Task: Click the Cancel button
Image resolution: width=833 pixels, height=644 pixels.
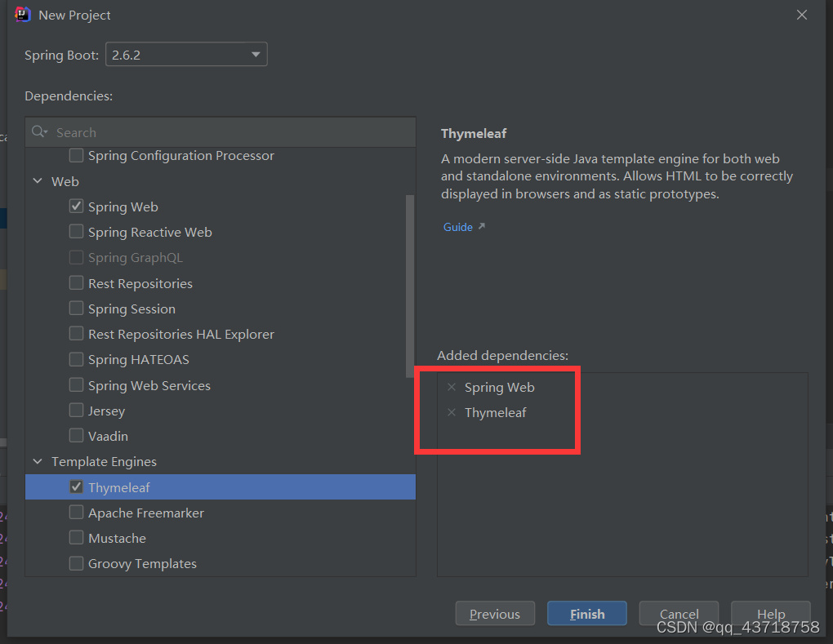Action: coord(679,614)
